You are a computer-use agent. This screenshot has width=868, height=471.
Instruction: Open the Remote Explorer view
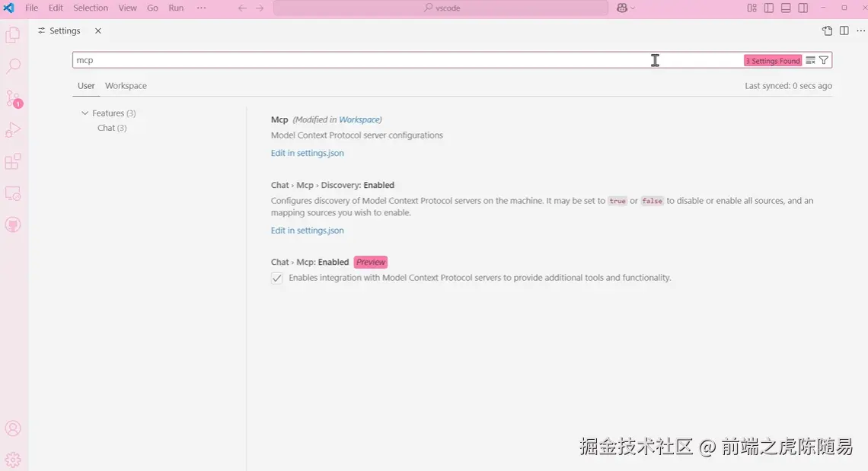coord(13,194)
